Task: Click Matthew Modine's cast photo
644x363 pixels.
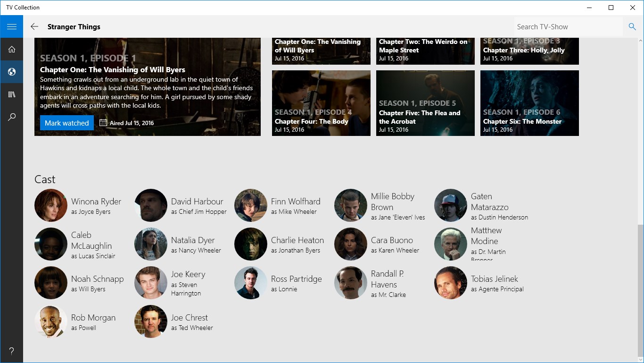Action: [451, 244]
